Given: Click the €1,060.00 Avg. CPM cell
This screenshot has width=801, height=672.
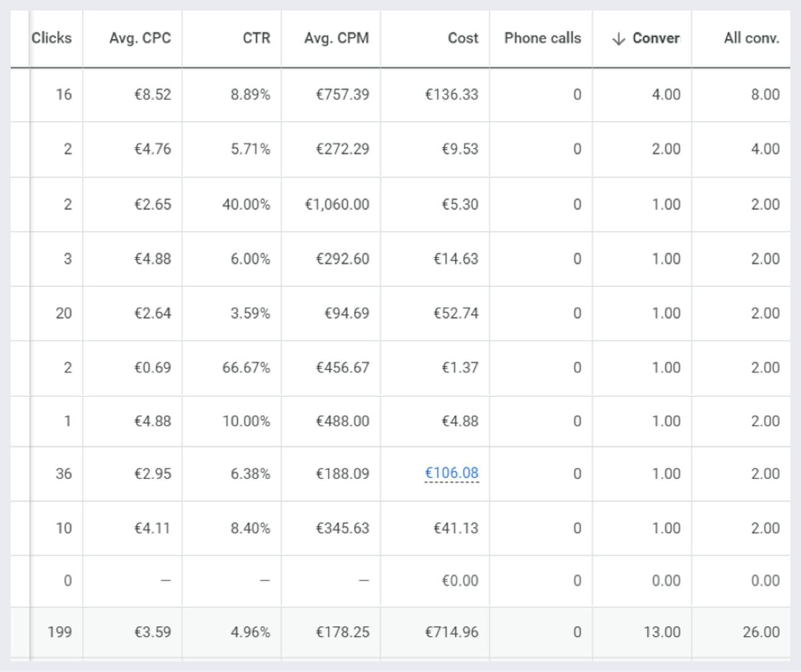Looking at the screenshot, I should point(337,205).
